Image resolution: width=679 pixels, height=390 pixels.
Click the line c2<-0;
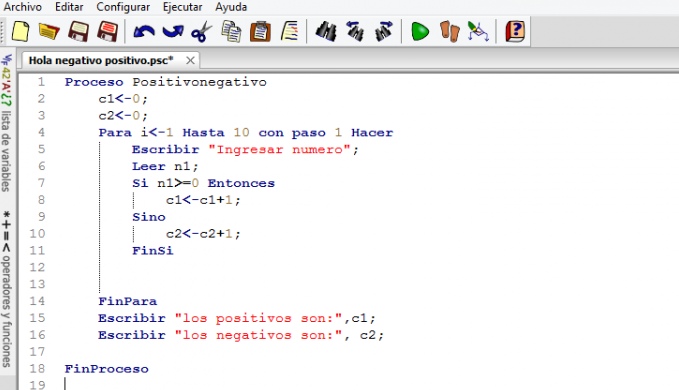(x=123, y=116)
